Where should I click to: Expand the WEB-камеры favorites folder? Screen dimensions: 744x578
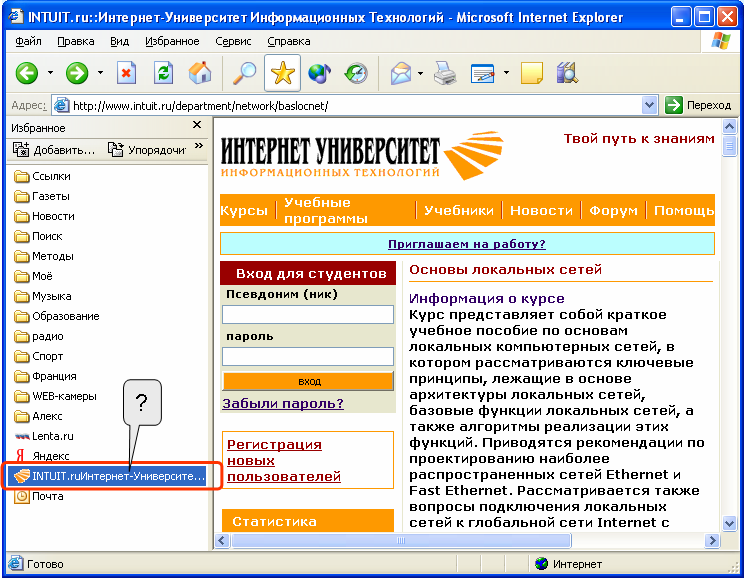click(56, 395)
